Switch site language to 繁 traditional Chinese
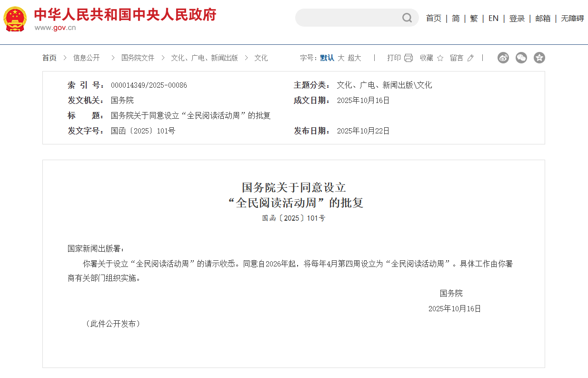588x378 pixels. (473, 18)
